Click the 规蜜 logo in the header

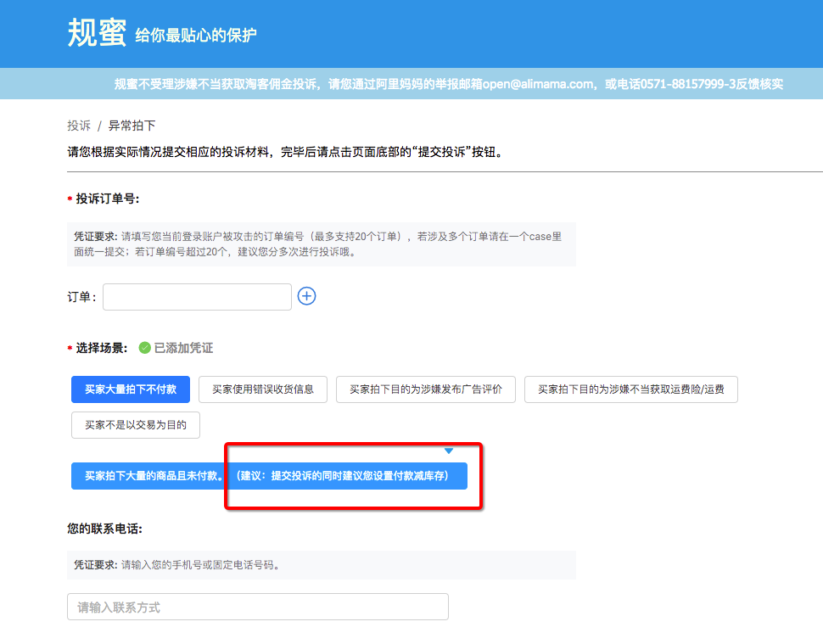96,33
